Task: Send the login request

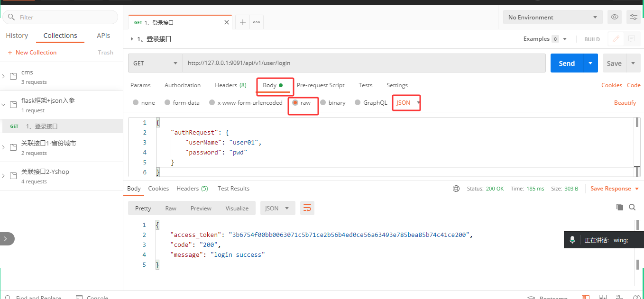Action: pos(567,63)
